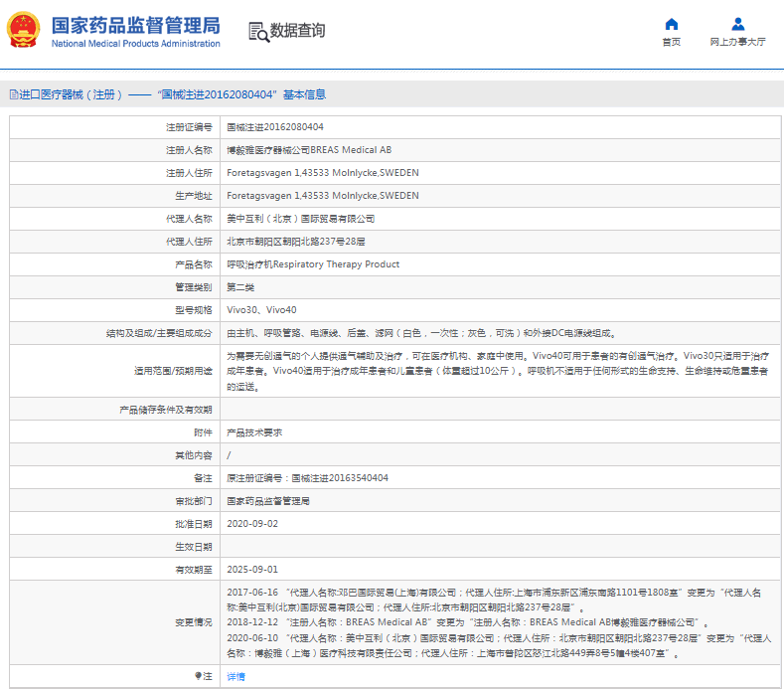This screenshot has height=690, width=784.
Task: Click the 数据查询 label
Action: pyautogui.click(x=297, y=31)
